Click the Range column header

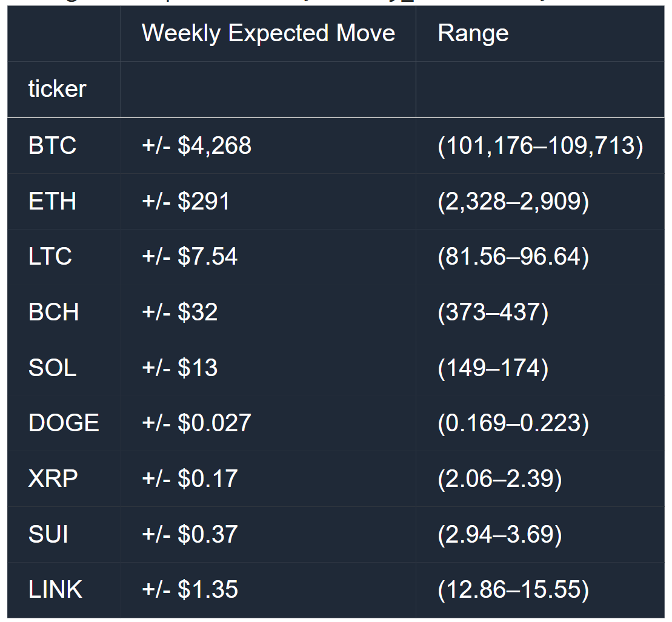pyautogui.click(x=473, y=33)
